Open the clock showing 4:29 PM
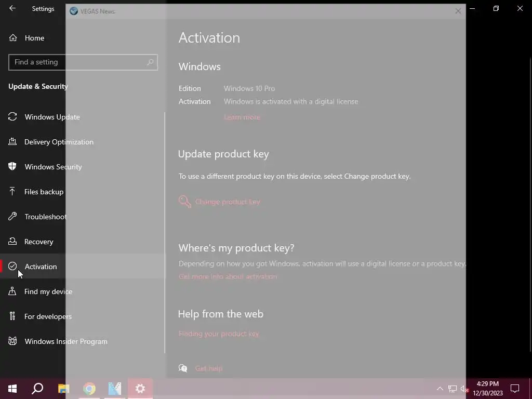Image resolution: width=532 pixels, height=399 pixels. click(x=487, y=389)
